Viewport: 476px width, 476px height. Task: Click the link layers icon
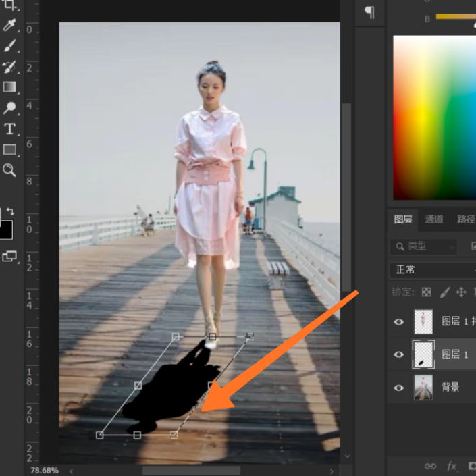point(430,466)
